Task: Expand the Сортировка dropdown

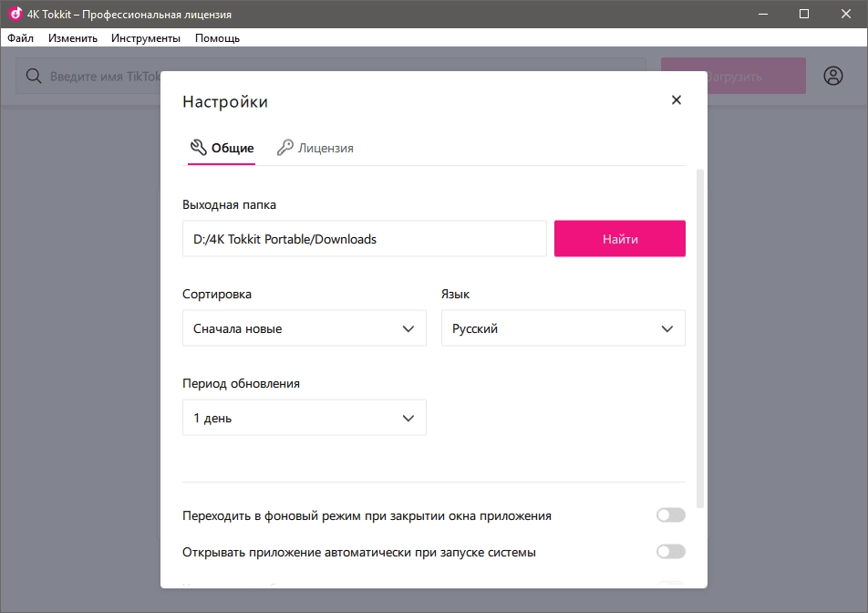Action: (304, 328)
